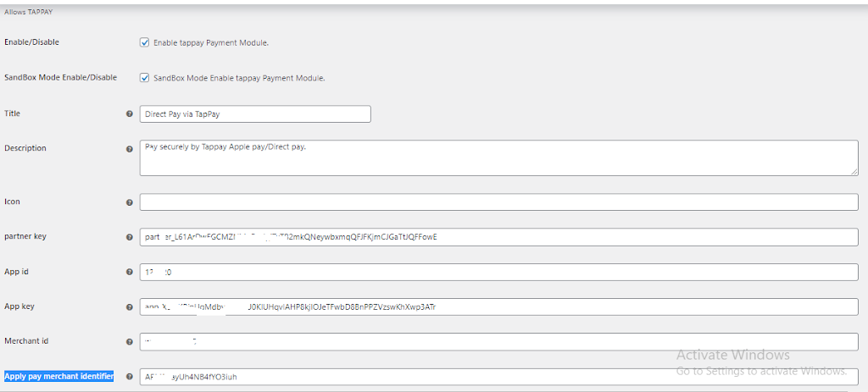The height and width of the screenshot is (392, 868).
Task: Click the 'Enable/Disable' label text
Action: click(x=31, y=42)
